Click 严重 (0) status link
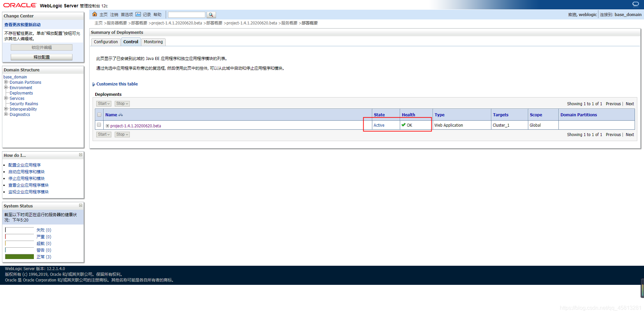Image resolution: width=644 pixels, height=314 pixels. pos(44,237)
